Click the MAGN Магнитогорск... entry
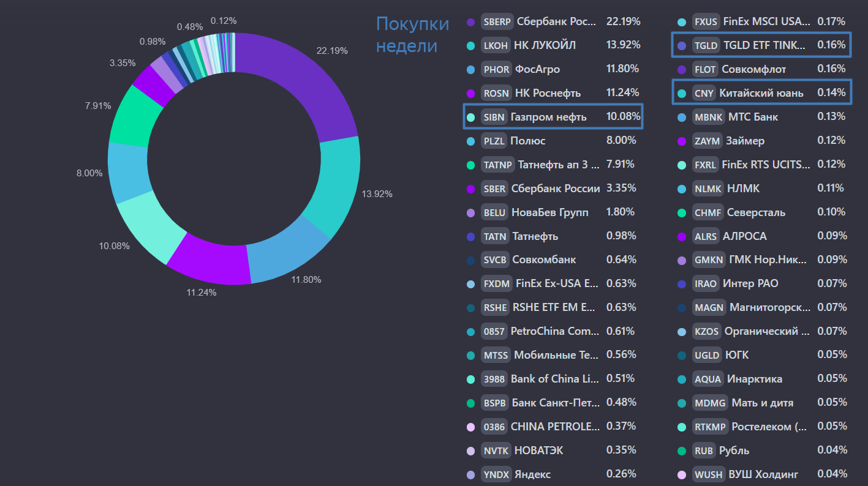This screenshot has height=486, width=868. (x=762, y=308)
